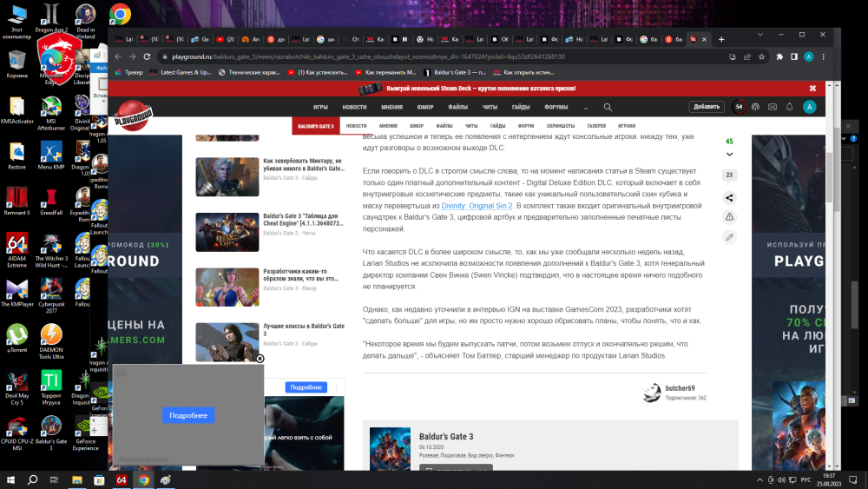Click the report warning triangle icon
Image resolution: width=868 pixels, height=489 pixels.
point(729,216)
